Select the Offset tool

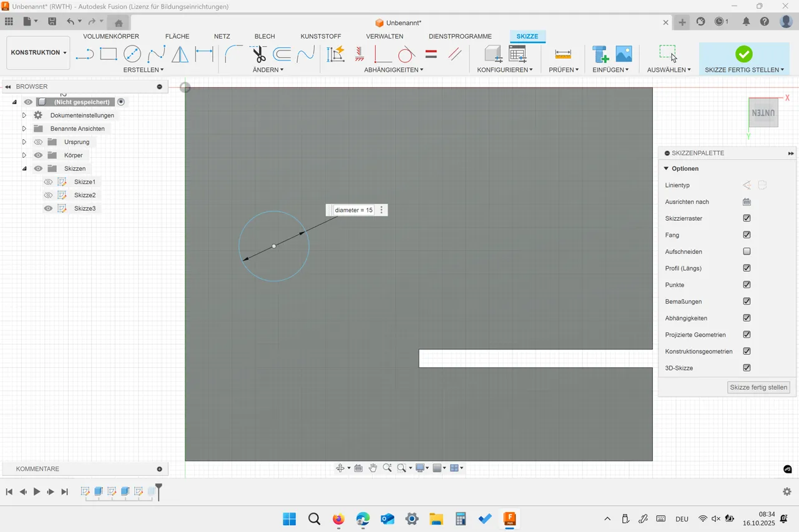(282, 54)
